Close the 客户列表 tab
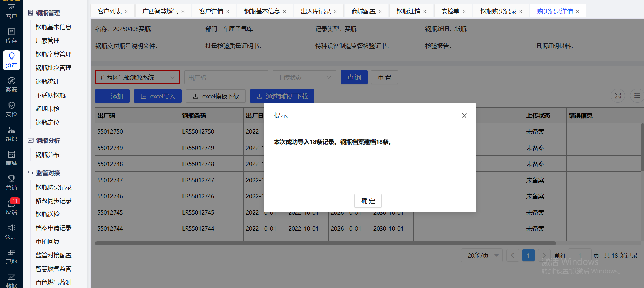 (x=126, y=12)
